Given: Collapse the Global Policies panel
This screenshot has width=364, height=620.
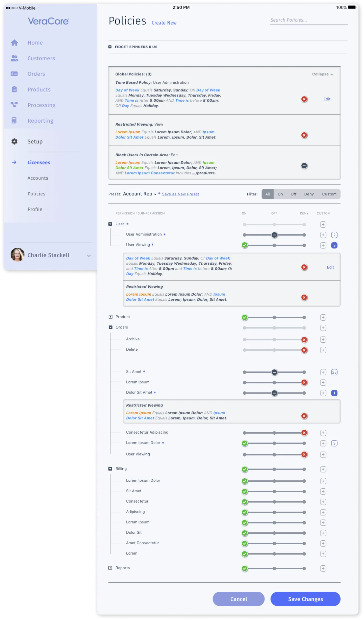Looking at the screenshot, I should [322, 74].
